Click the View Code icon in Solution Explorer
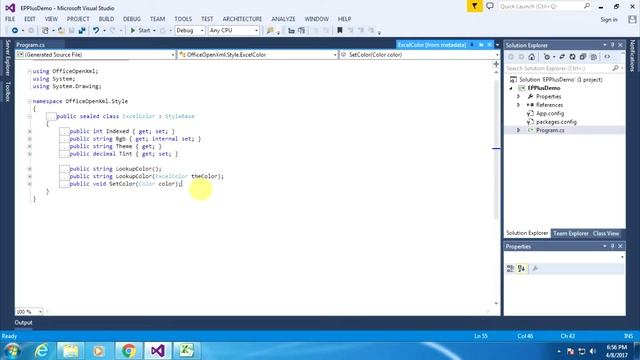 point(607,57)
